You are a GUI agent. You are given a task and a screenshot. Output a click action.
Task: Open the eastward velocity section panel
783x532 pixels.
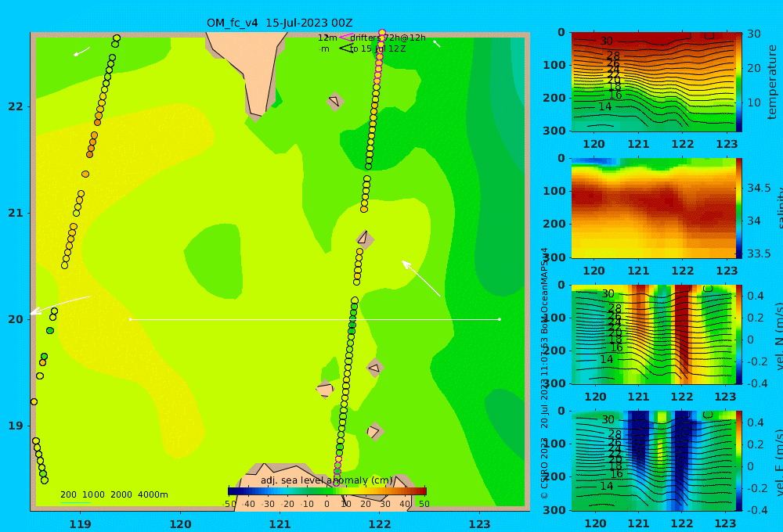point(652,461)
